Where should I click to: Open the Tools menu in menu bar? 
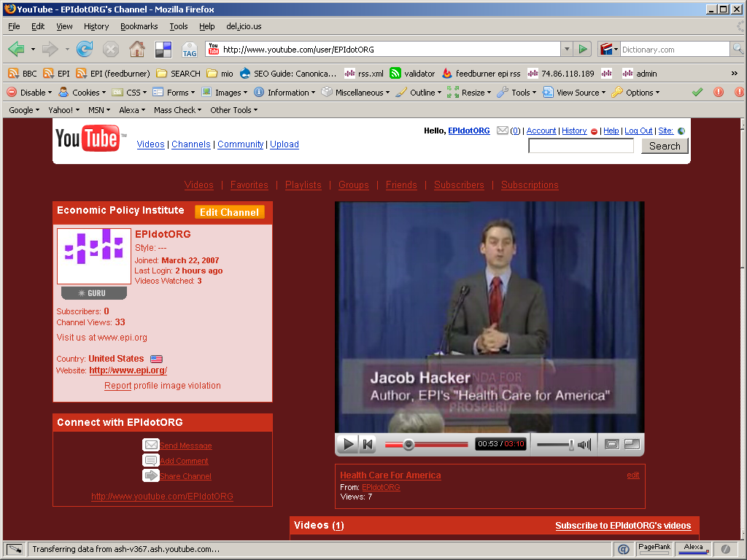(x=179, y=26)
